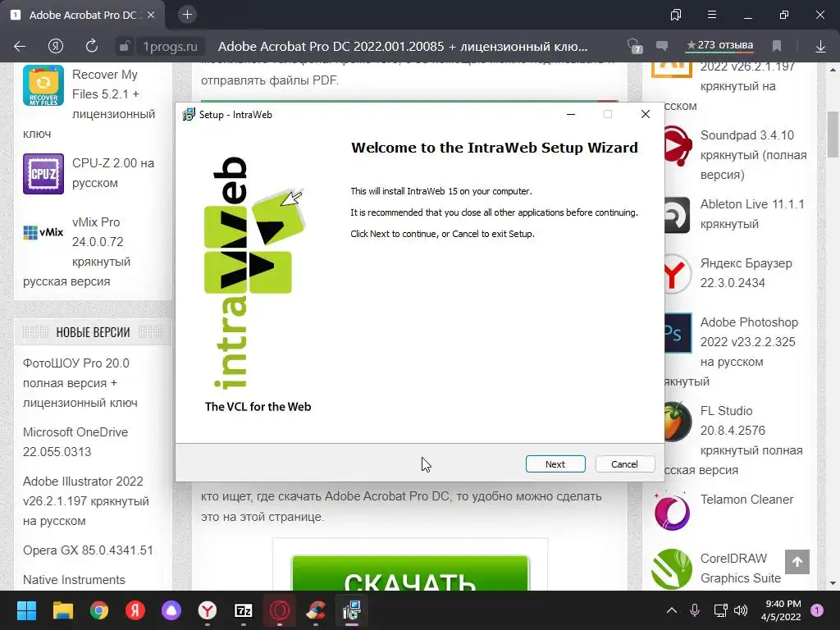Click the Yandex Browser Y icon in sidebar
840x630 pixels.
point(677,274)
